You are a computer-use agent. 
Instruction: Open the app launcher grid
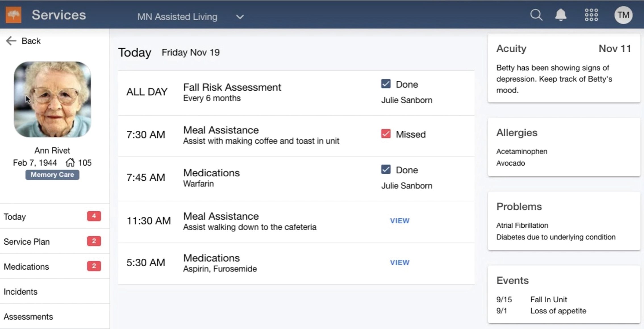click(x=591, y=15)
